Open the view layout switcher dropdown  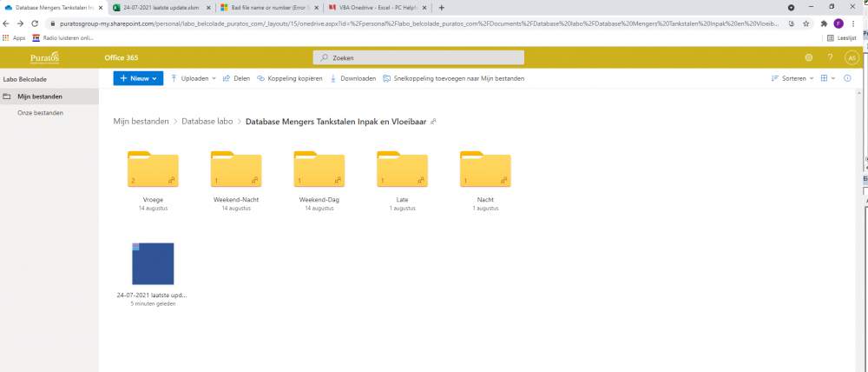[827, 78]
